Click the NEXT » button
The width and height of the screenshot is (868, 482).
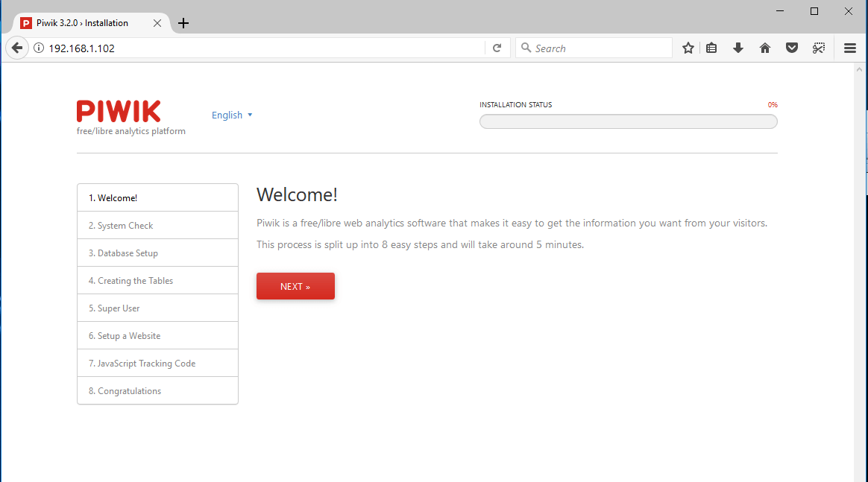[295, 286]
